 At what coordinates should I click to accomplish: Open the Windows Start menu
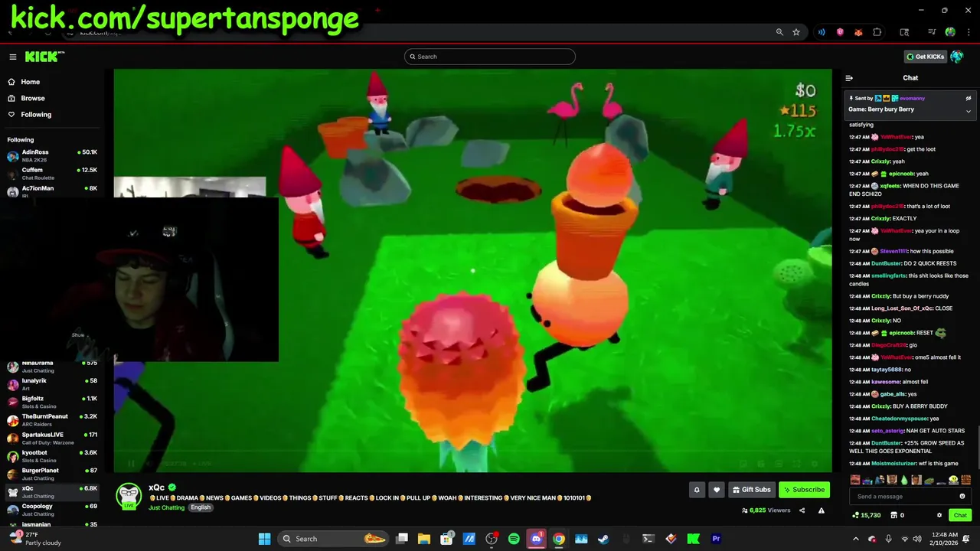[264, 539]
